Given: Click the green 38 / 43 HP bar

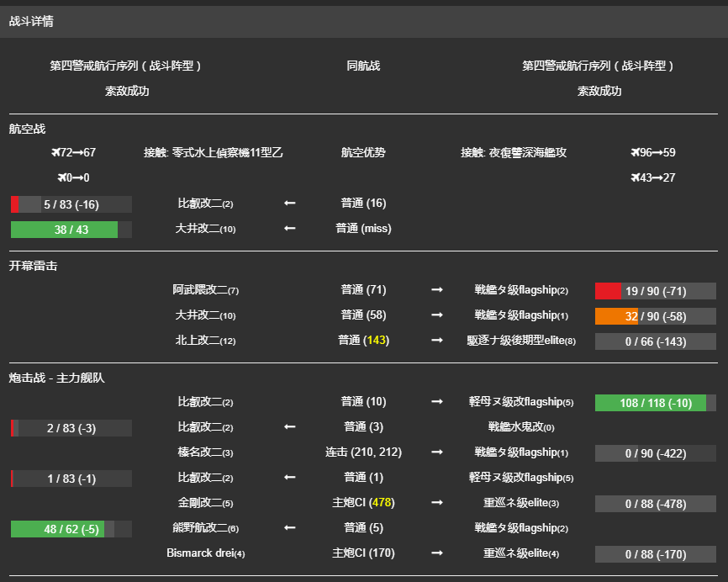Looking at the screenshot, I should (71, 229).
